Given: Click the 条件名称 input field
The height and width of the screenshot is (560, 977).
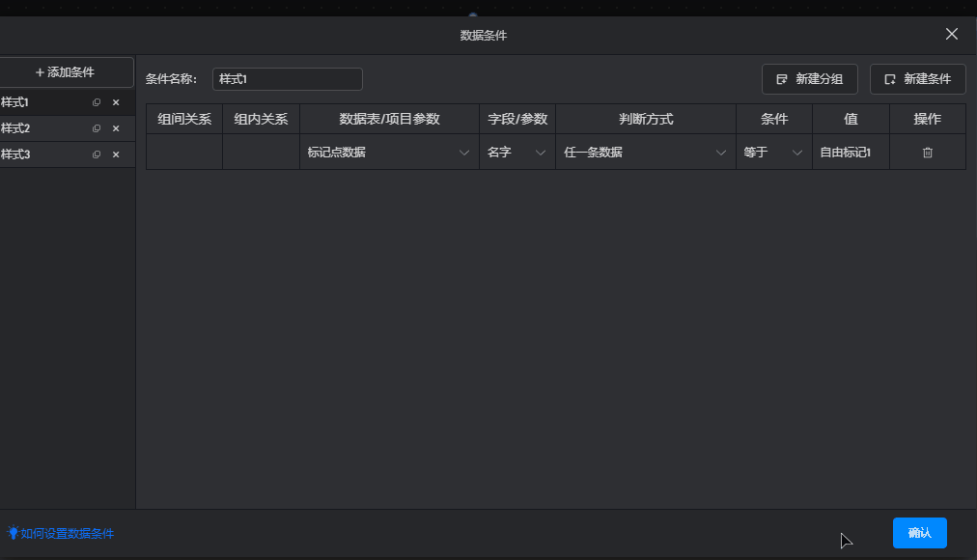Looking at the screenshot, I should [x=288, y=79].
